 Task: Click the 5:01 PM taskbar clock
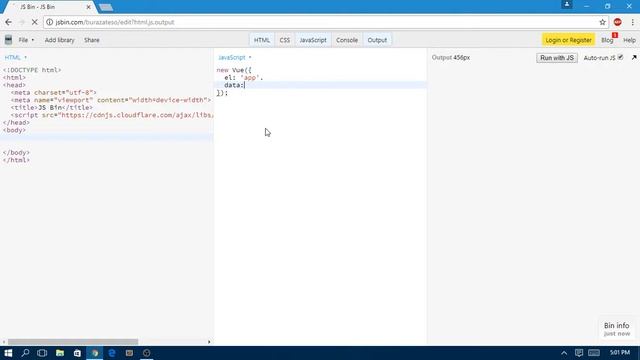[620, 352]
